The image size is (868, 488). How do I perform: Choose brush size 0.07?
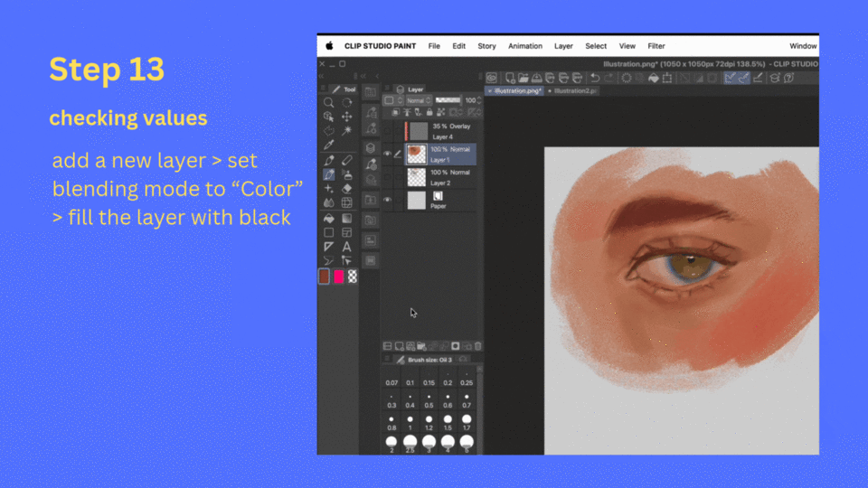392,379
